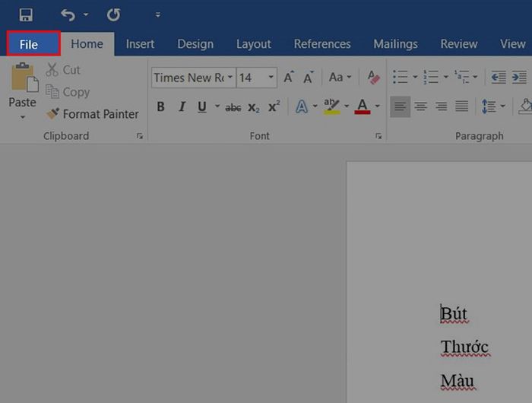Click the word Bút in document

point(454,314)
